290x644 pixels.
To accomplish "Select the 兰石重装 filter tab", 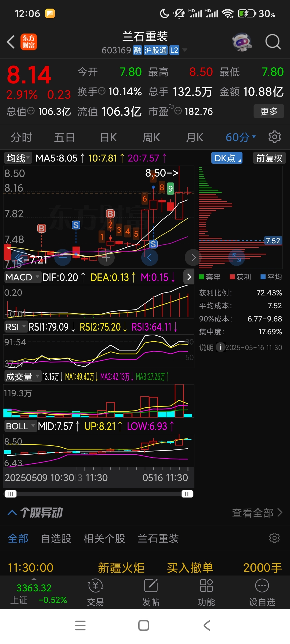I will [158, 538].
